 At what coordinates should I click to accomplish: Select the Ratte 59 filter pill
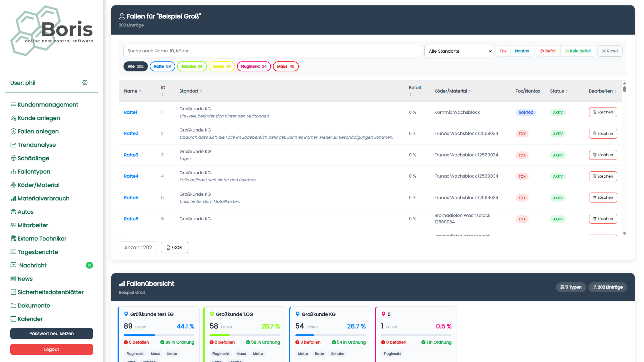click(x=162, y=66)
